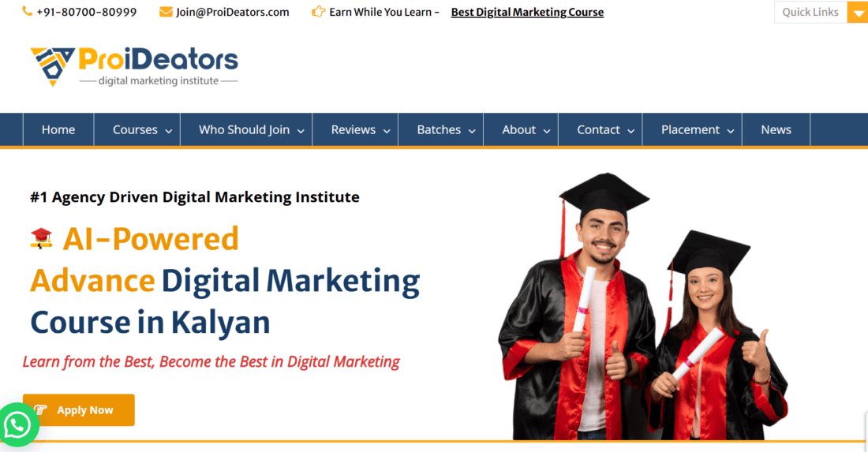Image resolution: width=868 pixels, height=452 pixels.
Task: Click the pointing hand icon near Earn While You Learn
Action: [x=318, y=11]
